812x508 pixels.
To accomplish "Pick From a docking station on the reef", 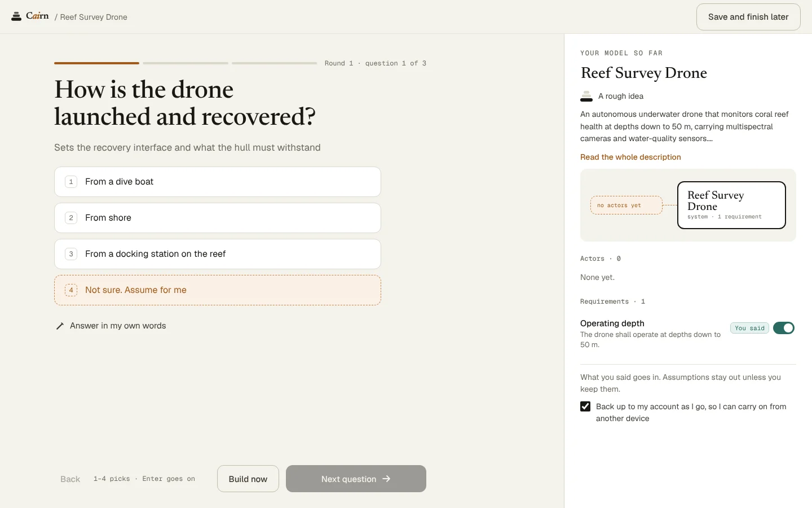I will (218, 254).
